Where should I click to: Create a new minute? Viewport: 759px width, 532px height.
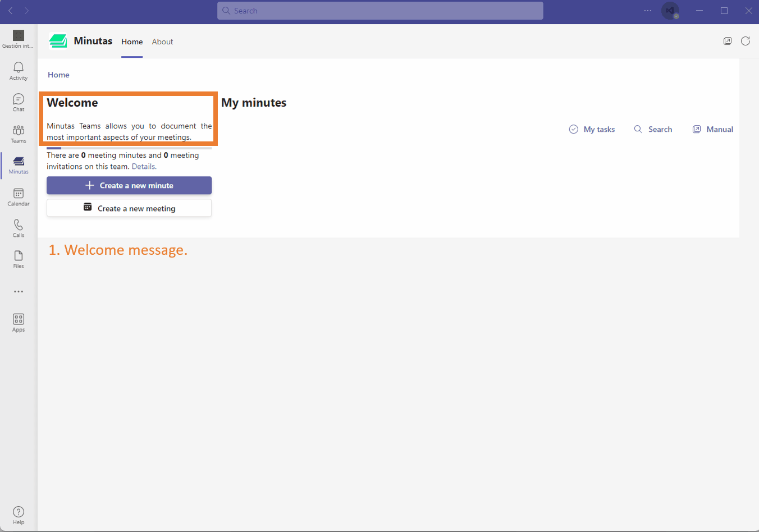[x=129, y=185]
